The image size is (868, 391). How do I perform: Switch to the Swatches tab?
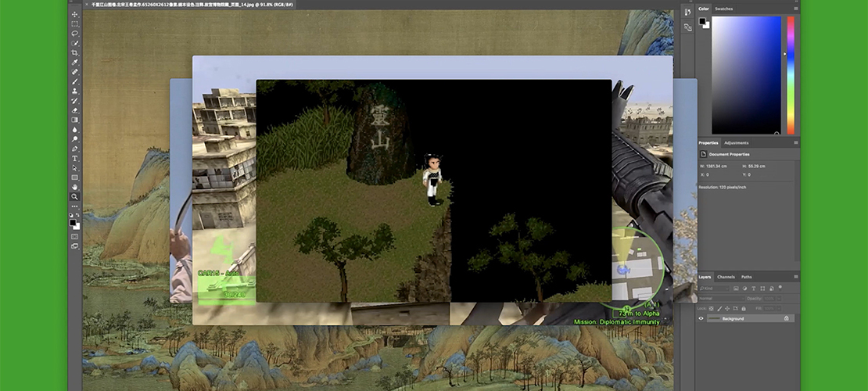point(724,9)
